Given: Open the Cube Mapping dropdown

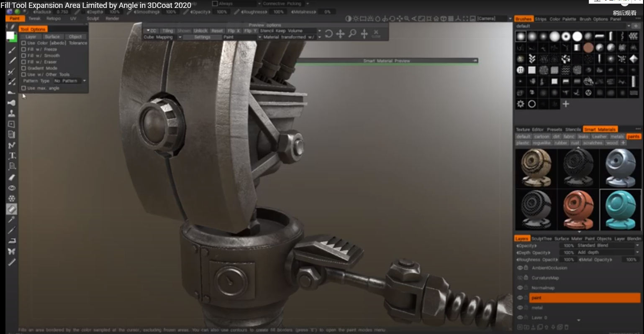Looking at the screenshot, I should 162,37.
